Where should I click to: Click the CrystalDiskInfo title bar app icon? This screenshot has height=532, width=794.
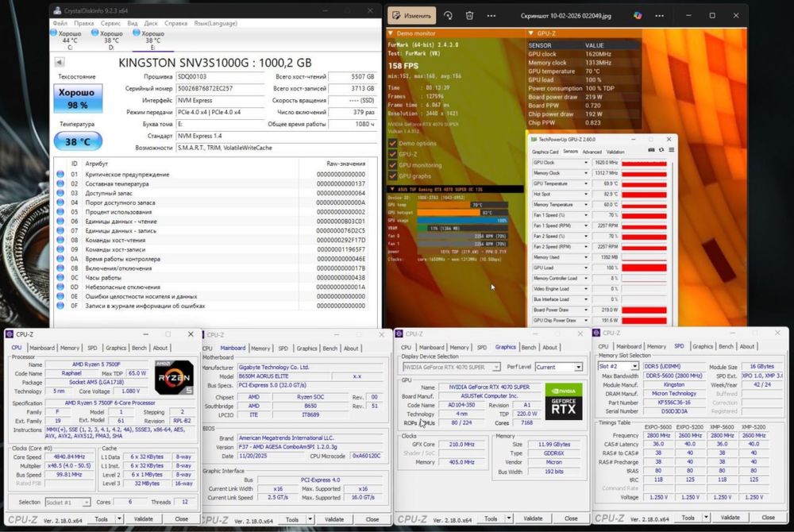(58, 10)
